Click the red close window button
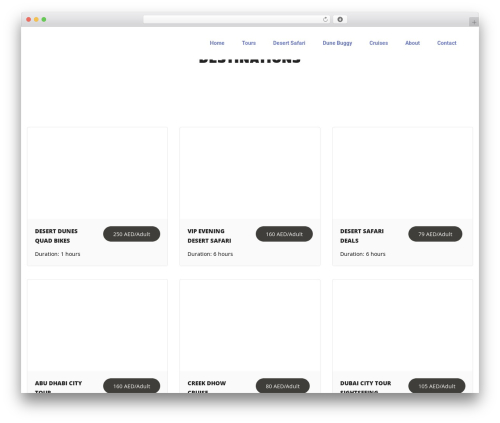The height and width of the screenshot is (423, 500). pos(29,20)
